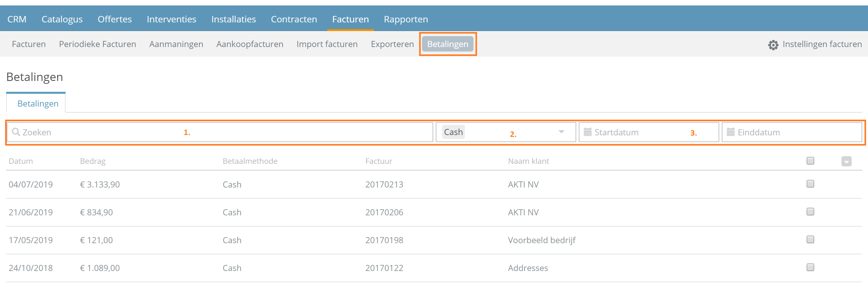Click customer name Addresses
The width and height of the screenshot is (868, 287).
(528, 268)
